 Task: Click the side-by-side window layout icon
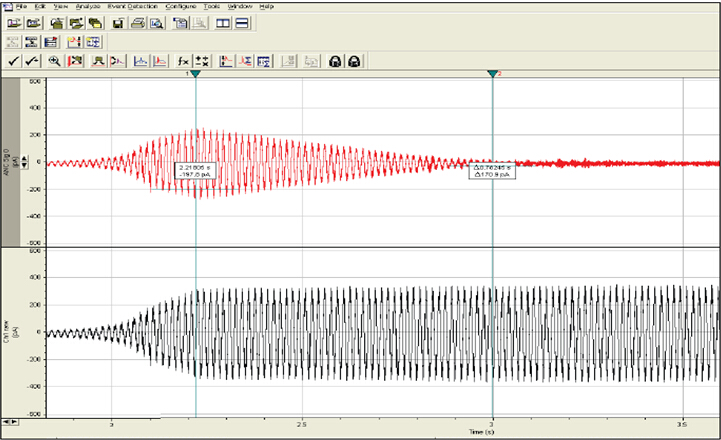coord(222,23)
